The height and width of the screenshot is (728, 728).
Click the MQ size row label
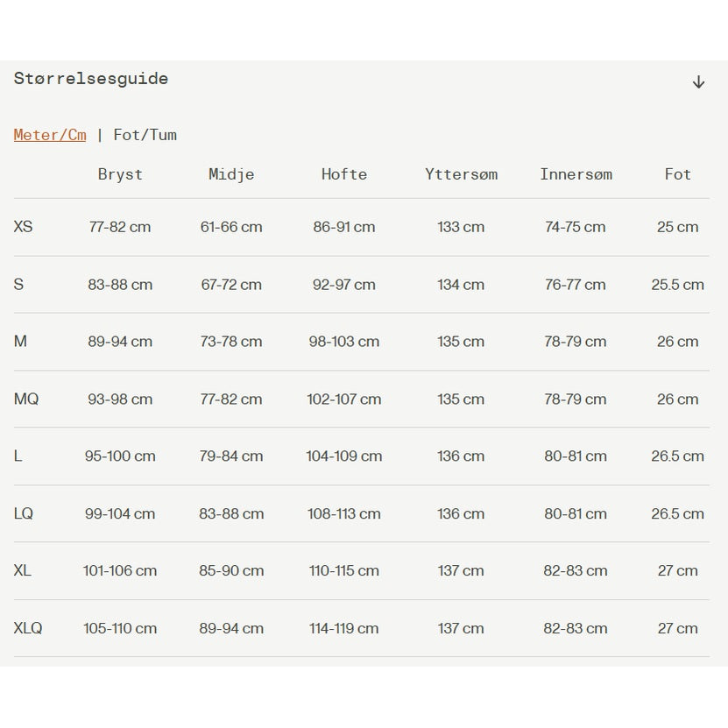click(x=26, y=399)
